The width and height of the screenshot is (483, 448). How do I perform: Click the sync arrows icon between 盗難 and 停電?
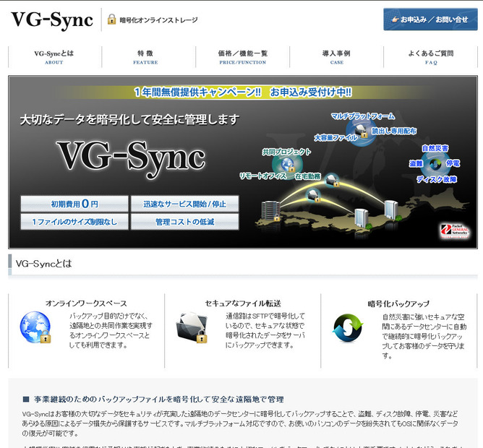(x=435, y=164)
